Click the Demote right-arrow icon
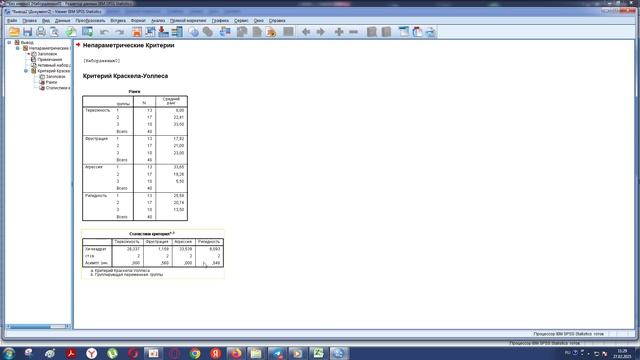This screenshot has height=360, width=640. pos(320,32)
